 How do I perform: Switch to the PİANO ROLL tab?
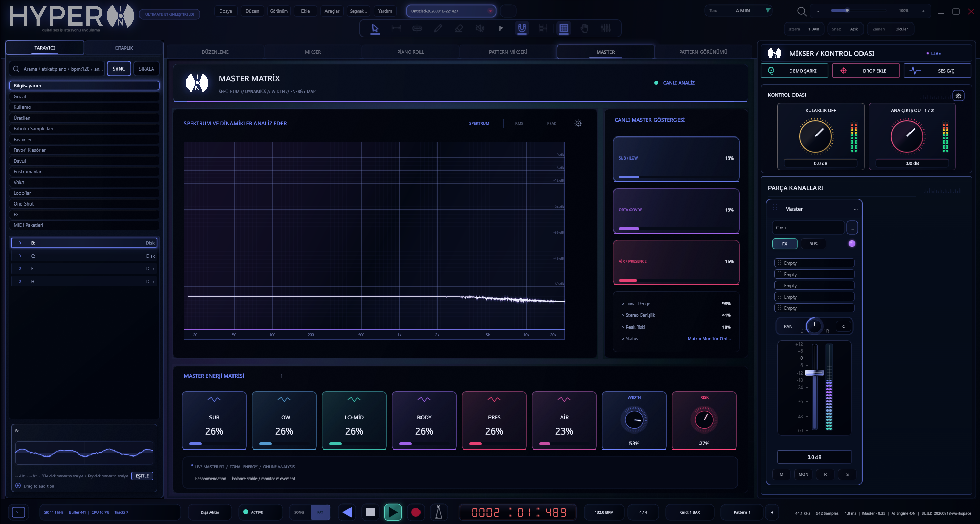[x=410, y=52]
